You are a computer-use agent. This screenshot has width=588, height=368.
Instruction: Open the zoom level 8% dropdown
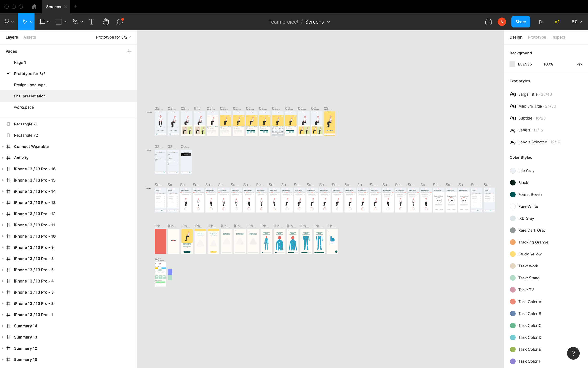[x=576, y=22]
